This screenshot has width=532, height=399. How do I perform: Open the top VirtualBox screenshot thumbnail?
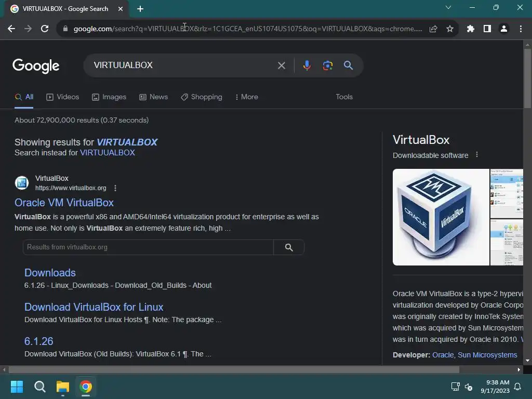point(507,193)
